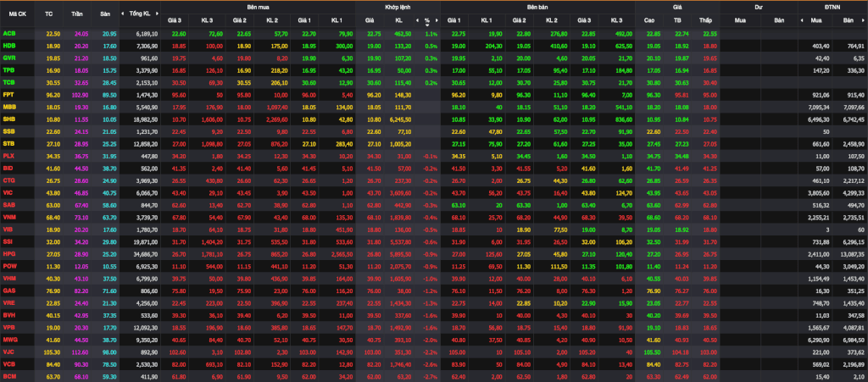The height and width of the screenshot is (382, 868).
Task: Select the POW ticker row
Action: coord(434,266)
